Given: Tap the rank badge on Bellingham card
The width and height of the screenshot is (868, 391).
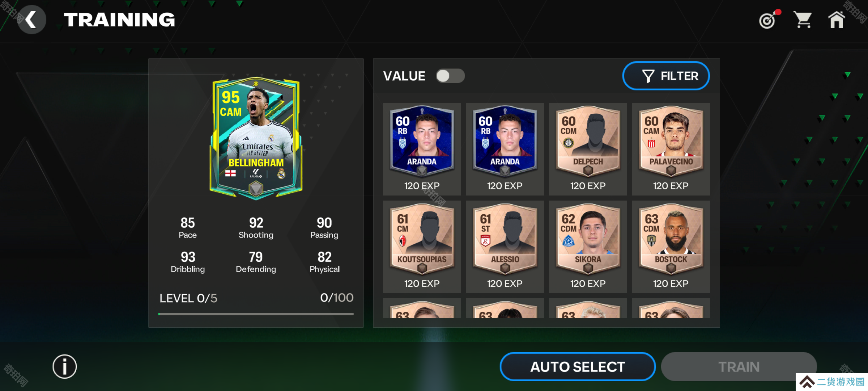Looking at the screenshot, I should tap(256, 189).
